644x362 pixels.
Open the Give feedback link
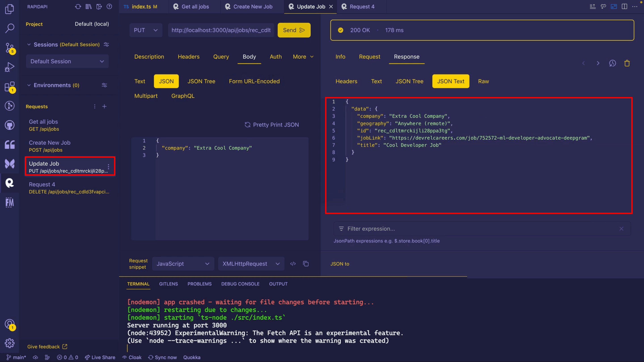tap(47, 347)
